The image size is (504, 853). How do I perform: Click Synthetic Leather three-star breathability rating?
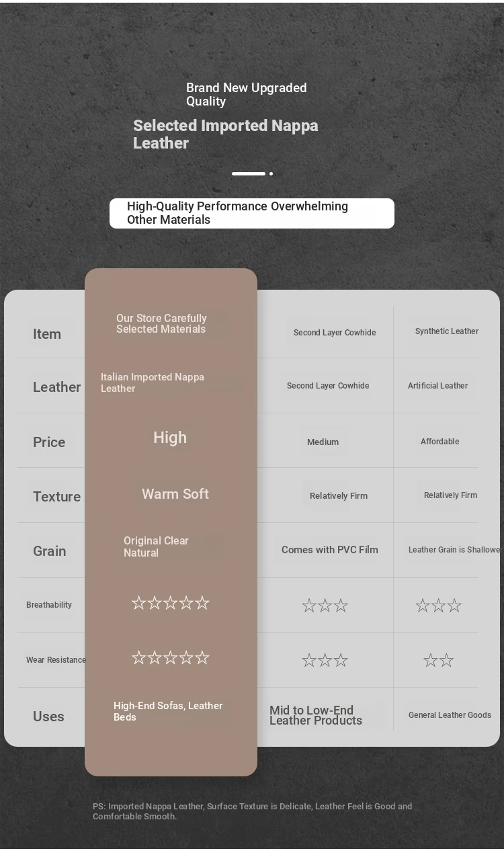tap(438, 606)
